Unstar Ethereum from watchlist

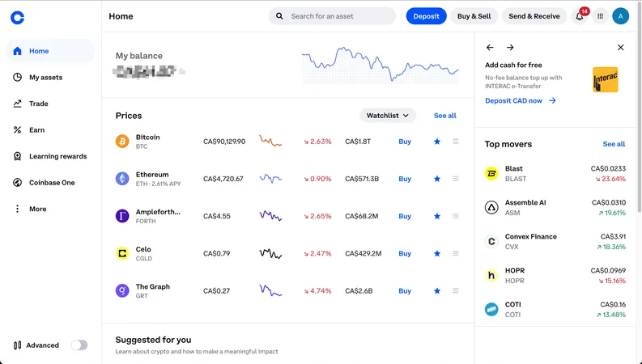pos(437,179)
